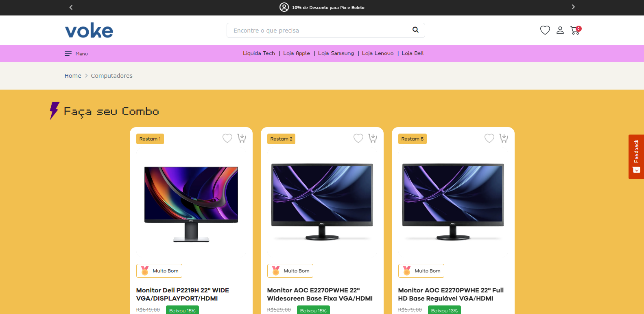Open the shopping cart icon
This screenshot has height=314, width=644.
click(576, 30)
